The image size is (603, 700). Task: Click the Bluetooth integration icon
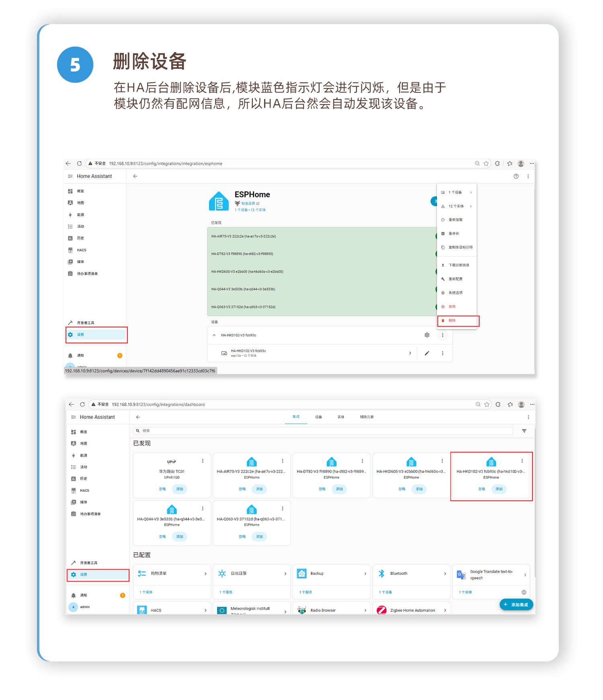(x=381, y=574)
